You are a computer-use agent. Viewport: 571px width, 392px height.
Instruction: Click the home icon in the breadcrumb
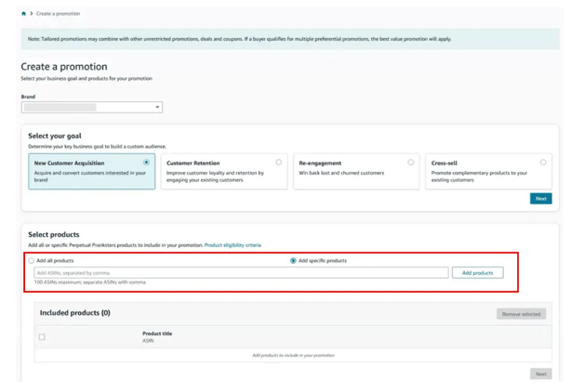tap(24, 14)
